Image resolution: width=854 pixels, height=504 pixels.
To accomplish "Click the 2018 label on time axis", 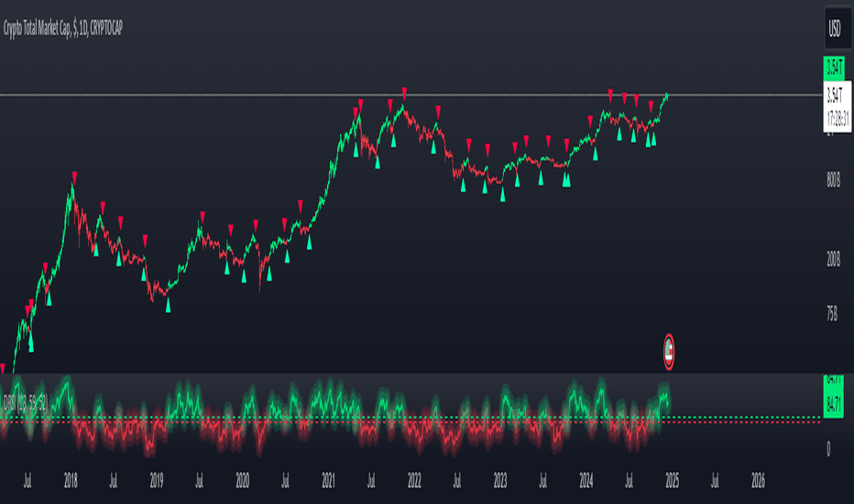I will (71, 480).
